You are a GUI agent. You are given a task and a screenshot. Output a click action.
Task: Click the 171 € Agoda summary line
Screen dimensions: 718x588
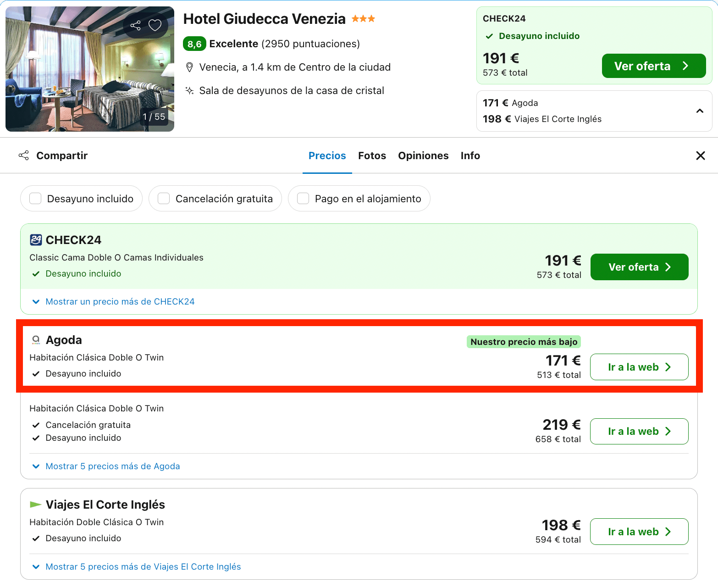510,103
